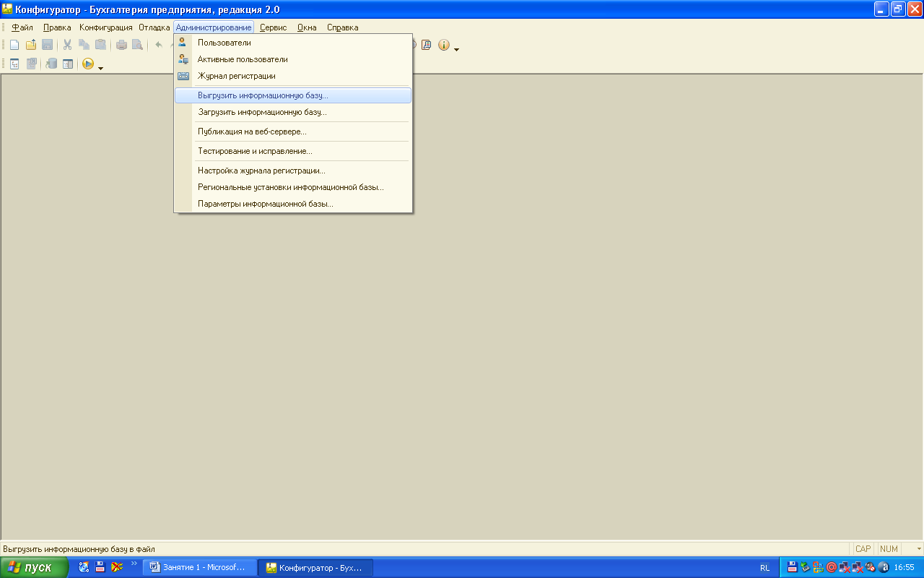The height and width of the screenshot is (578, 924).
Task: Select Пользователи menu entry
Action: coord(293,43)
